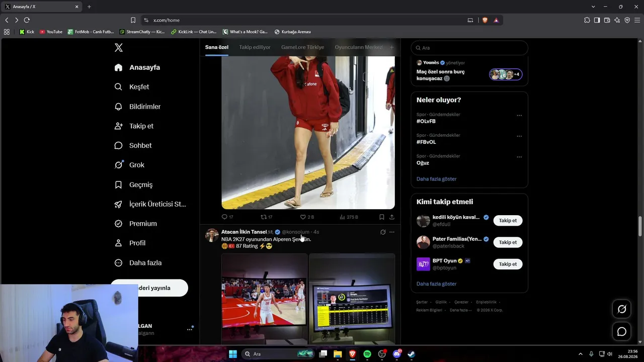
Task: Like the post with 2 B likes
Action: [307, 217]
